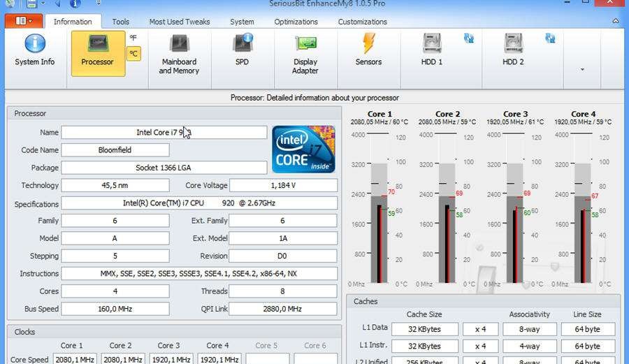Expand the ribbon's extra items arrow after HDD 2
The height and width of the screenshot is (364, 629).
(582, 70)
